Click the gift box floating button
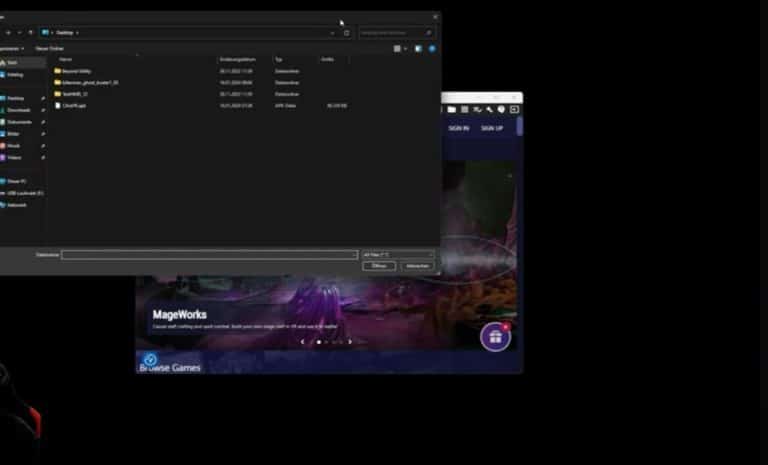 tap(495, 337)
